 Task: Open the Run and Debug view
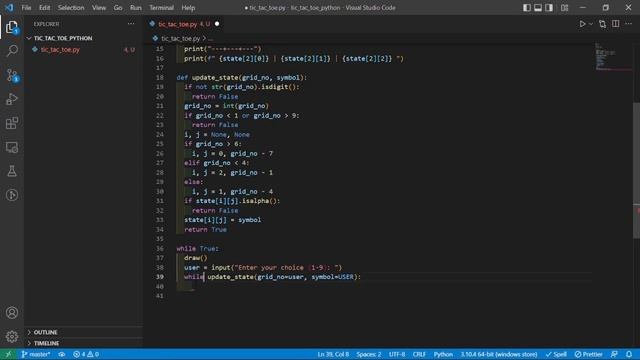tap(12, 99)
